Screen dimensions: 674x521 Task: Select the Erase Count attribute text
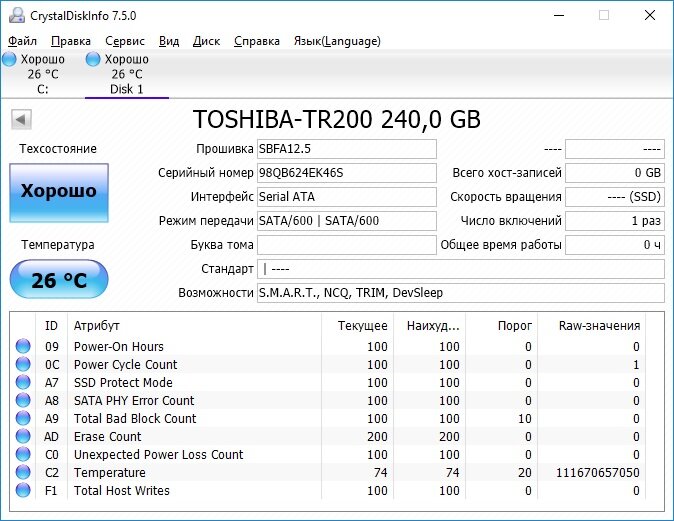(107, 437)
